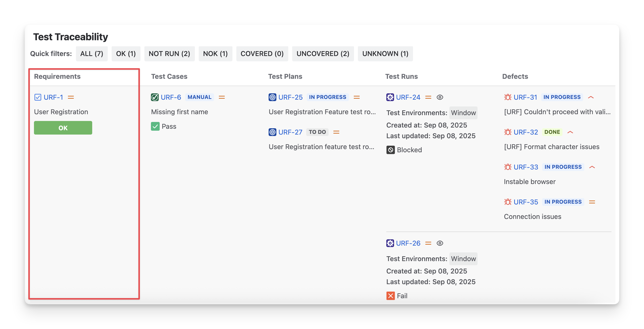Click the red Fail status icon

[x=390, y=296]
